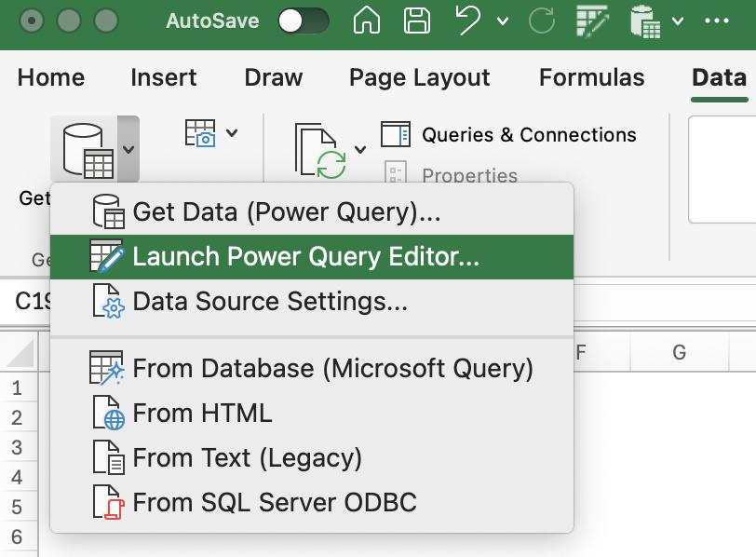Select From HTML option
This screenshot has height=557, width=756.
(x=312, y=414)
